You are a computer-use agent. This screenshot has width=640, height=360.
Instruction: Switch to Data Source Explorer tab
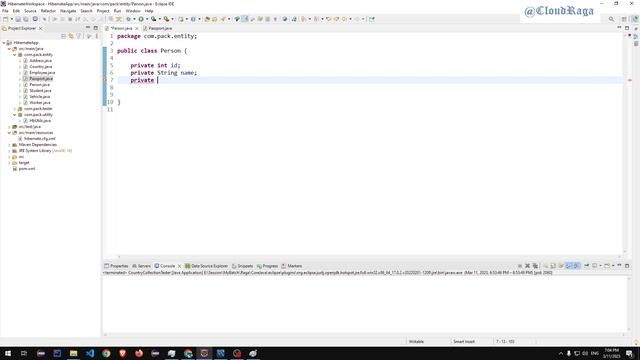pos(207,266)
